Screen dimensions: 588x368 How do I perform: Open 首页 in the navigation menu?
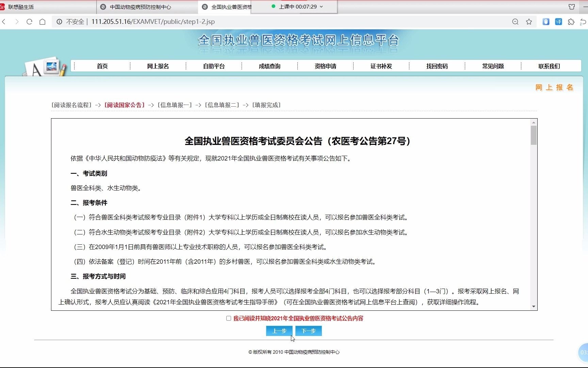pos(102,66)
